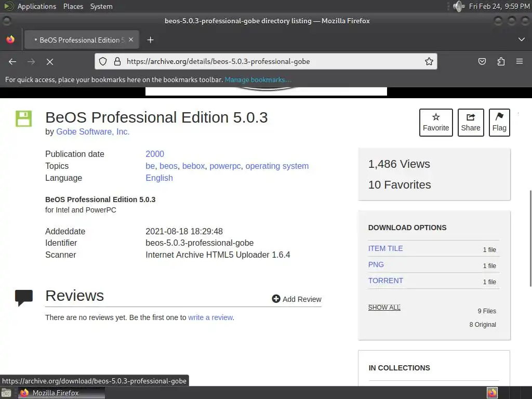The width and height of the screenshot is (532, 399).
Task: Share this item
Action: 471,123
